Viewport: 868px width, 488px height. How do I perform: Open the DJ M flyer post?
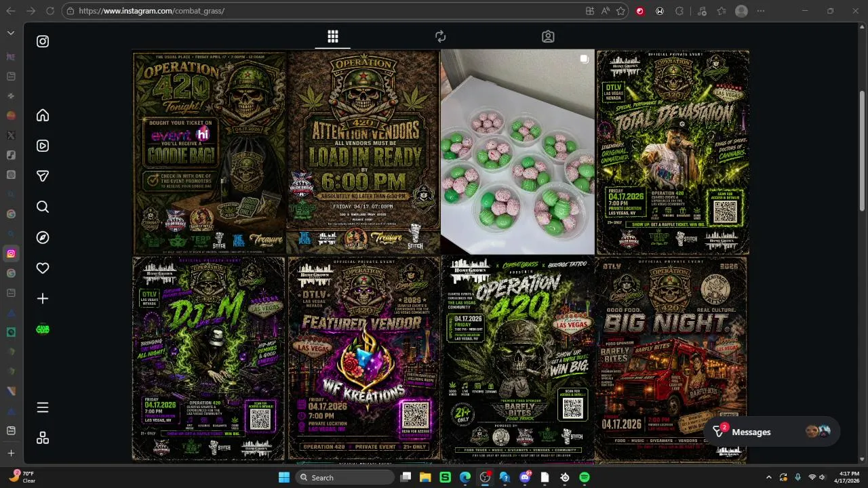[x=209, y=358]
